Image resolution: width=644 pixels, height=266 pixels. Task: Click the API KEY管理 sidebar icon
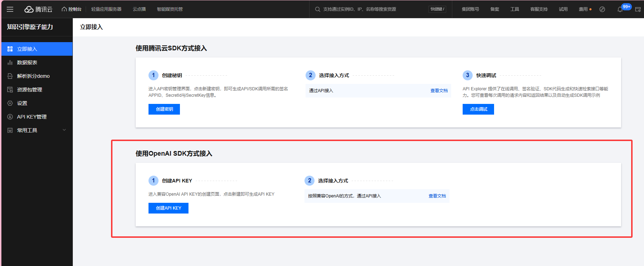pos(10,117)
